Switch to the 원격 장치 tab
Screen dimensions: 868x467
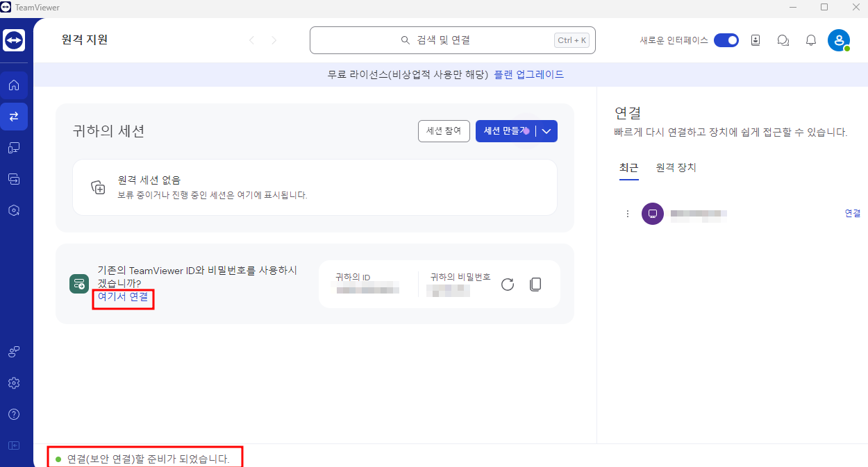point(674,167)
